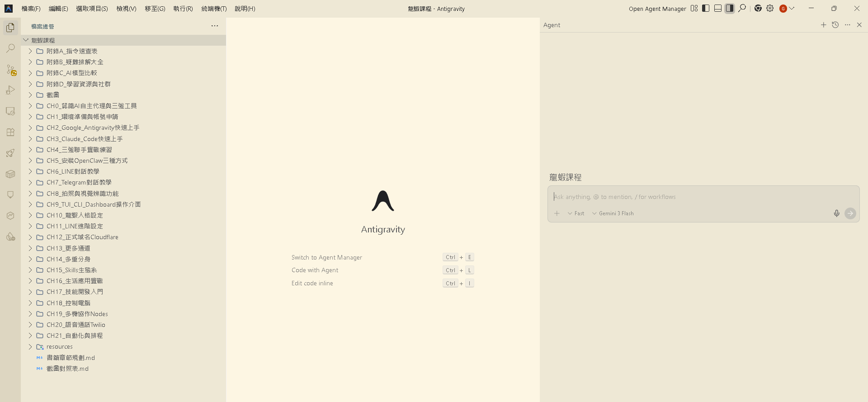Image resolution: width=868 pixels, height=402 pixels.
Task: Open the 移至(G) menu
Action: click(x=155, y=9)
